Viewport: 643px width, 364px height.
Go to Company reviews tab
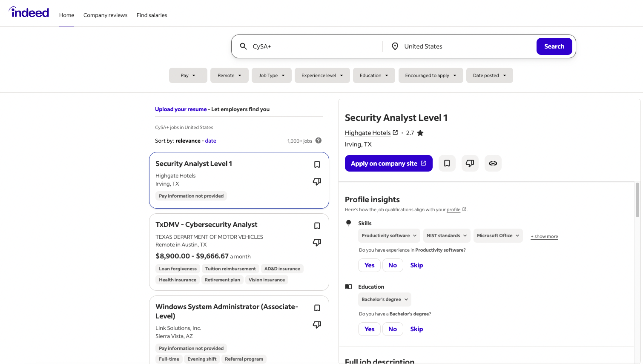(105, 15)
